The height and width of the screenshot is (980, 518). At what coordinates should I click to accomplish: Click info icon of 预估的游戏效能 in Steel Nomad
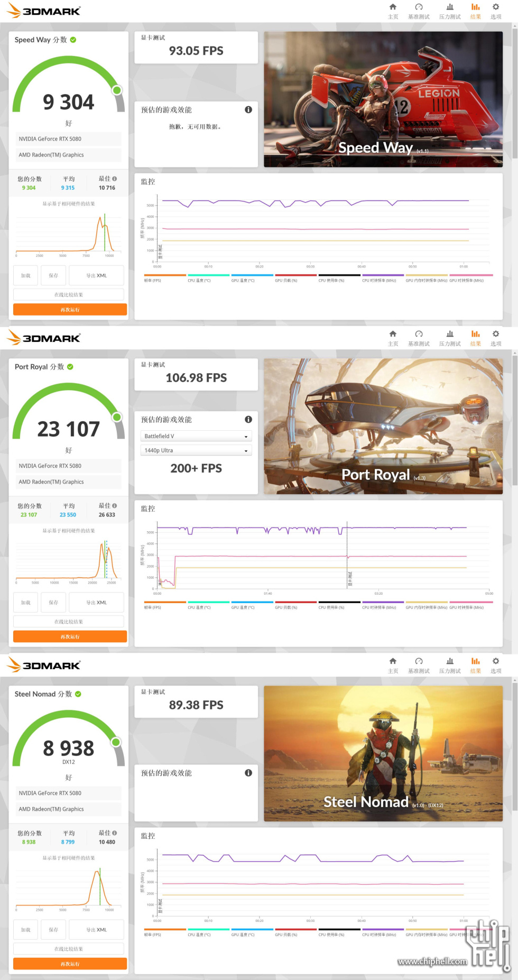248,773
